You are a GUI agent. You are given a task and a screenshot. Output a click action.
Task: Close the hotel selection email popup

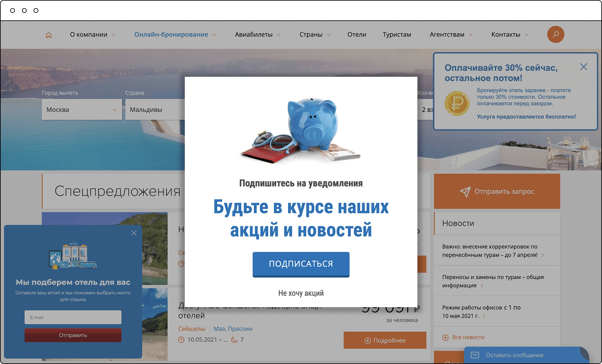point(134,233)
